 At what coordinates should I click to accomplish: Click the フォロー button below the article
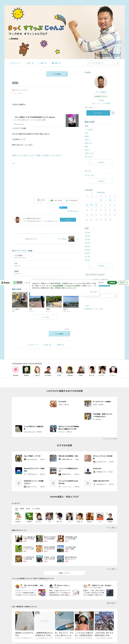point(68,220)
